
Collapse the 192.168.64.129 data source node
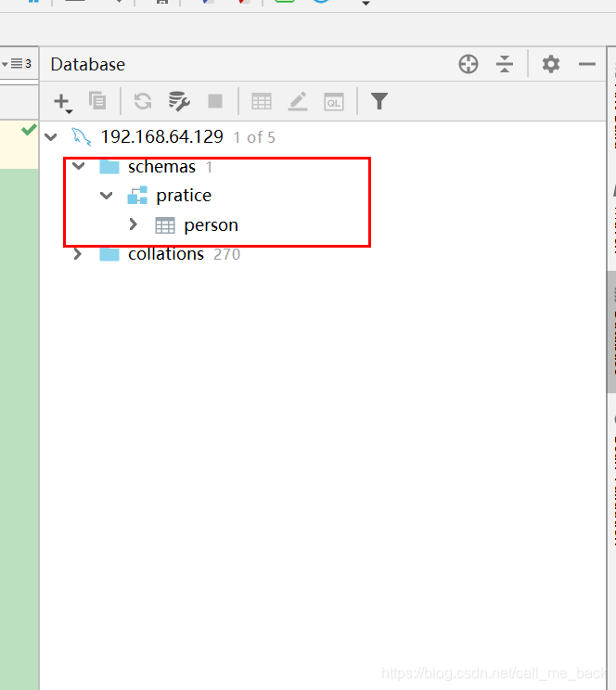[51, 137]
